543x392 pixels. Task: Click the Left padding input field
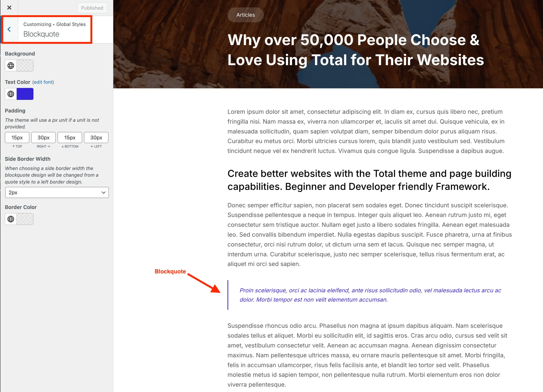(x=96, y=138)
